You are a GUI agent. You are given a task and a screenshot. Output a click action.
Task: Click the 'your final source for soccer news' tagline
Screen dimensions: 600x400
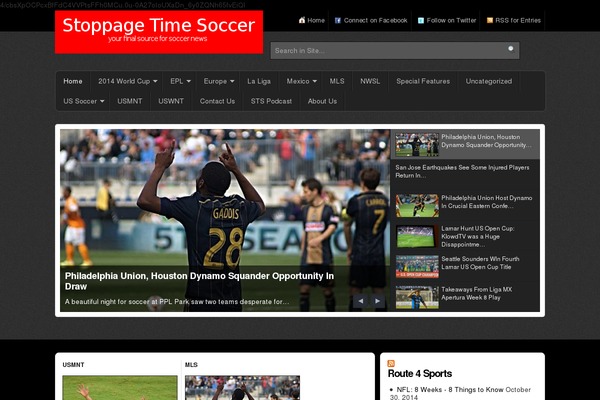(x=157, y=39)
